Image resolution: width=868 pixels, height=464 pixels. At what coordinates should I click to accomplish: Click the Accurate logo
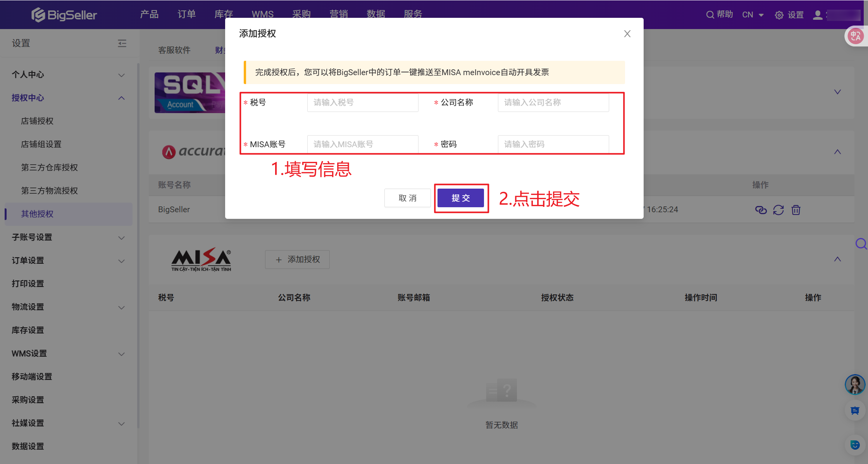point(193,151)
